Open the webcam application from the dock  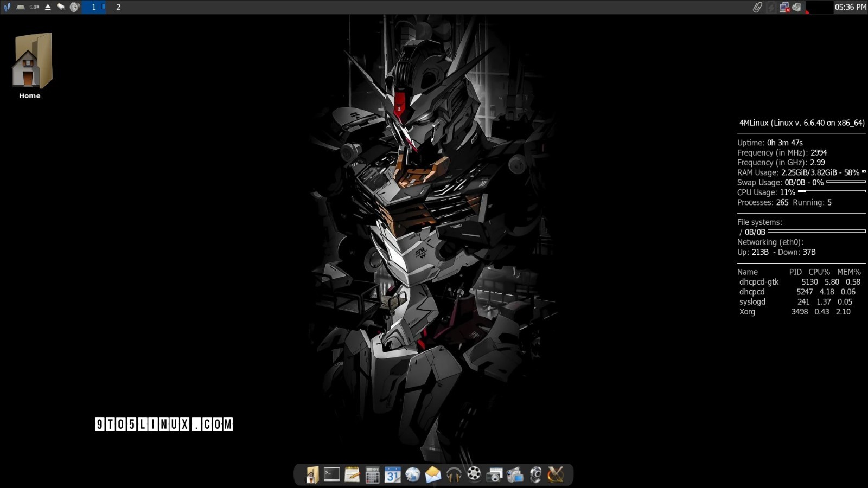click(x=537, y=474)
